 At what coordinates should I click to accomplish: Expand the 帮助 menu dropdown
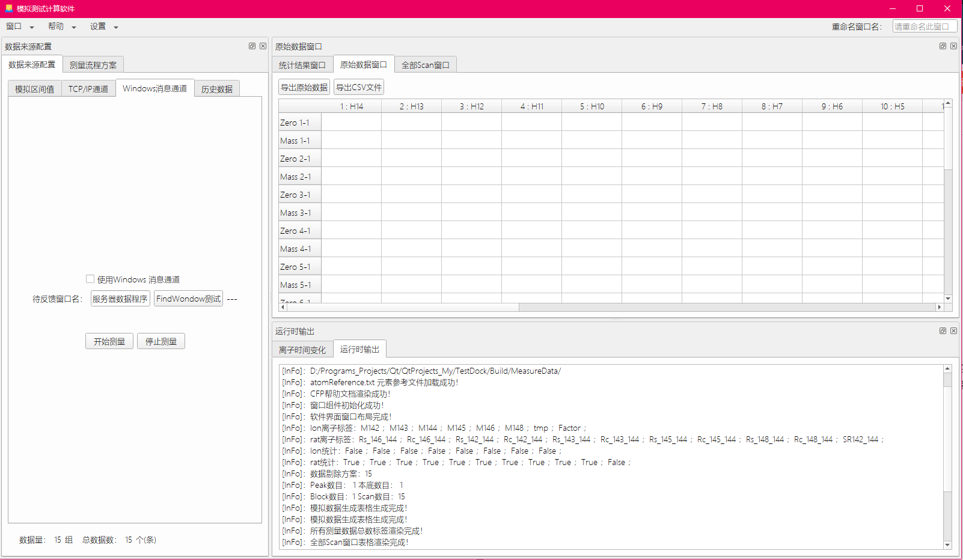click(x=60, y=26)
